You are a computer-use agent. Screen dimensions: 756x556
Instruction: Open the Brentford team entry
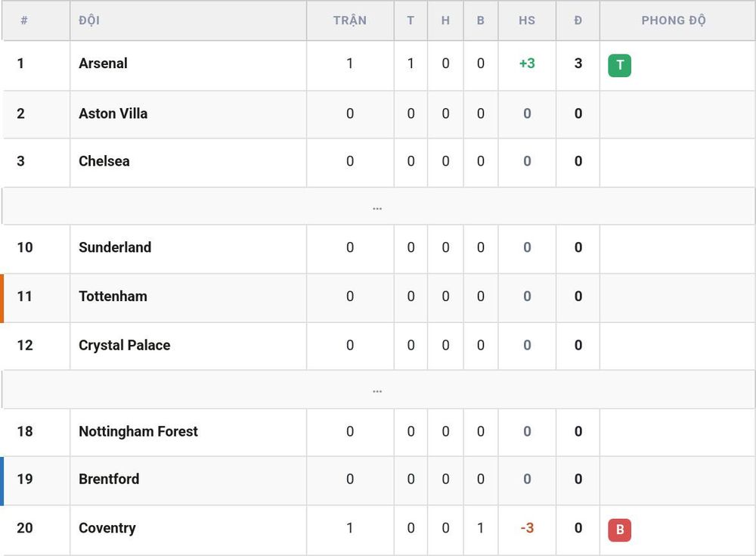pos(109,479)
